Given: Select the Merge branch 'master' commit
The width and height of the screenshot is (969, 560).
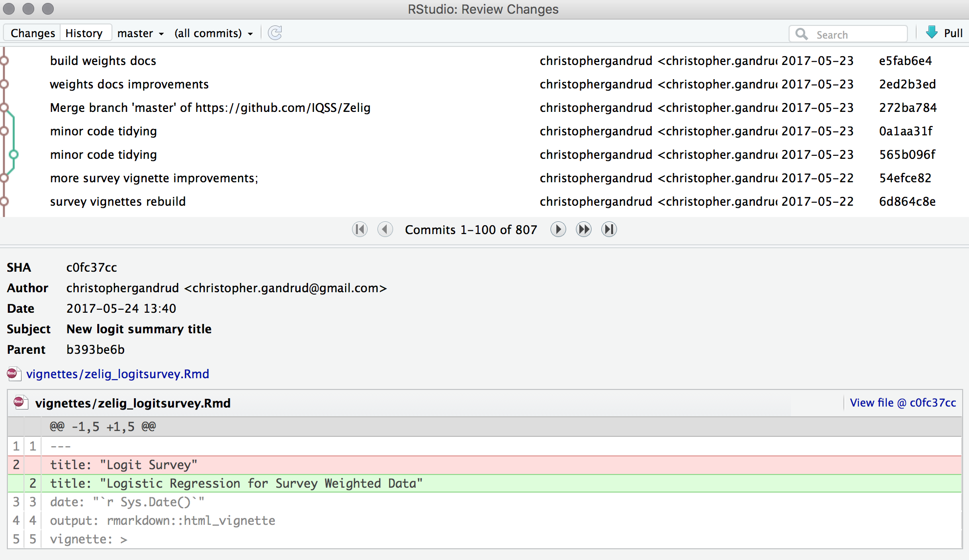Looking at the screenshot, I should (x=210, y=108).
